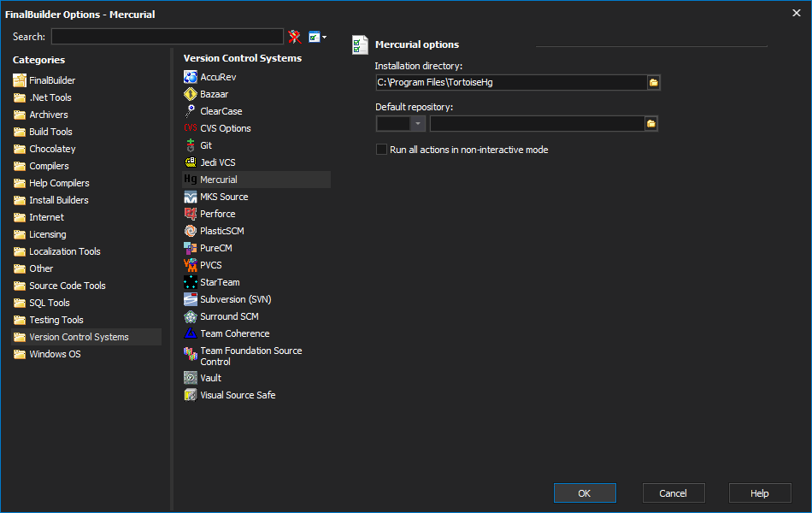Click the Jedi VCS icon
This screenshot has height=513, width=812.
[191, 162]
